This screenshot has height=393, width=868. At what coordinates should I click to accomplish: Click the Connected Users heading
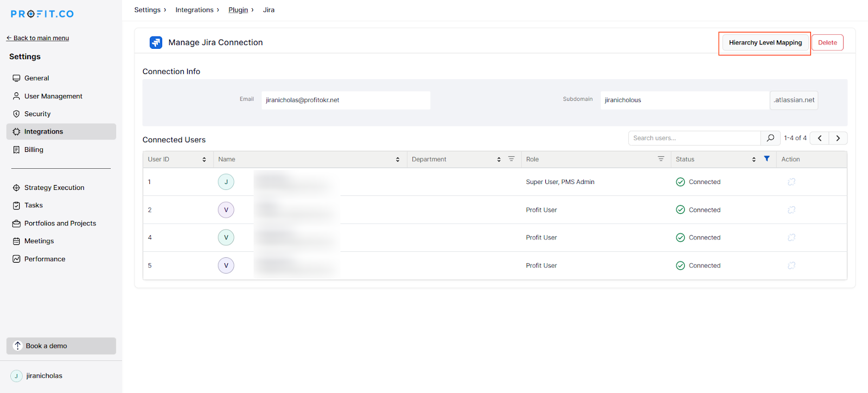[x=174, y=140]
